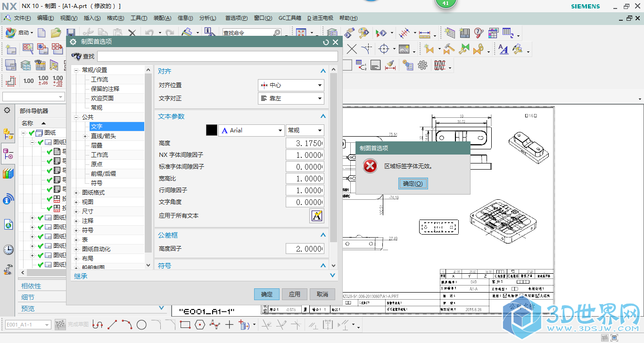Click the 高度 value field 3.1750
The height and width of the screenshot is (343, 644).
[305, 143]
